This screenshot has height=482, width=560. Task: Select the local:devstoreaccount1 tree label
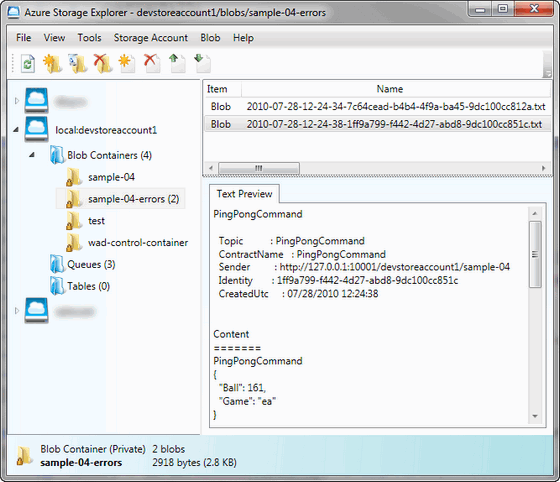(x=106, y=130)
